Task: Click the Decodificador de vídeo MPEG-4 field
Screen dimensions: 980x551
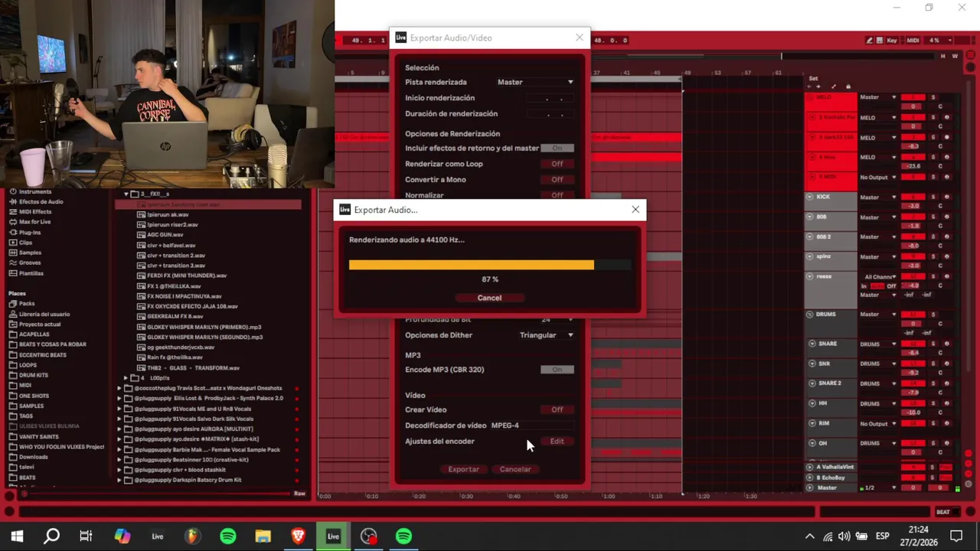Action: pyautogui.click(x=531, y=425)
